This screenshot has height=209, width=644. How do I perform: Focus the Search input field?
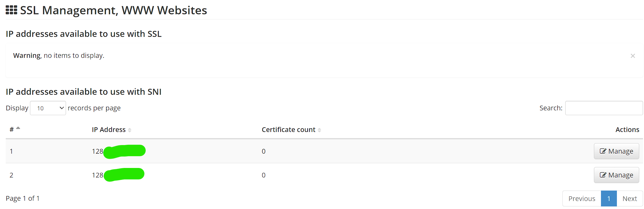[x=604, y=108]
